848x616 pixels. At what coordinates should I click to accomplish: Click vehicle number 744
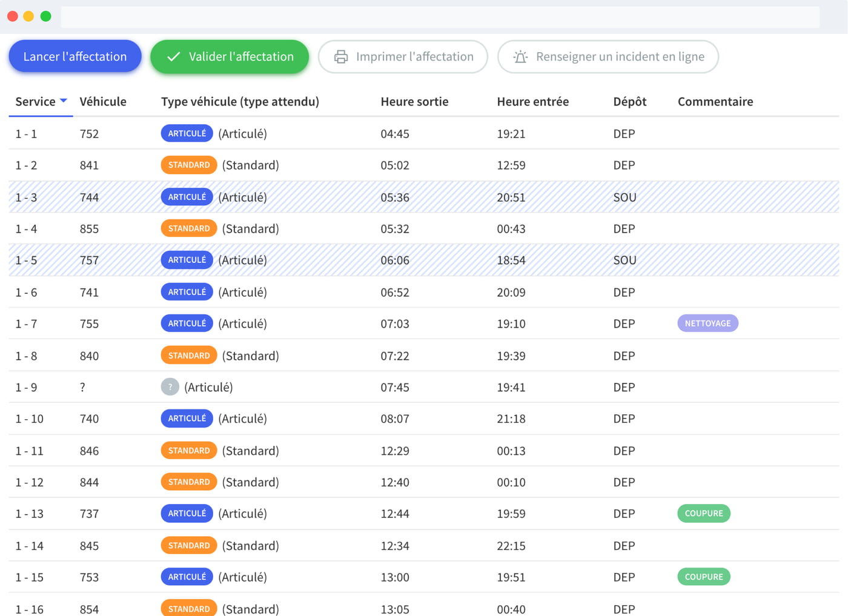(x=89, y=197)
